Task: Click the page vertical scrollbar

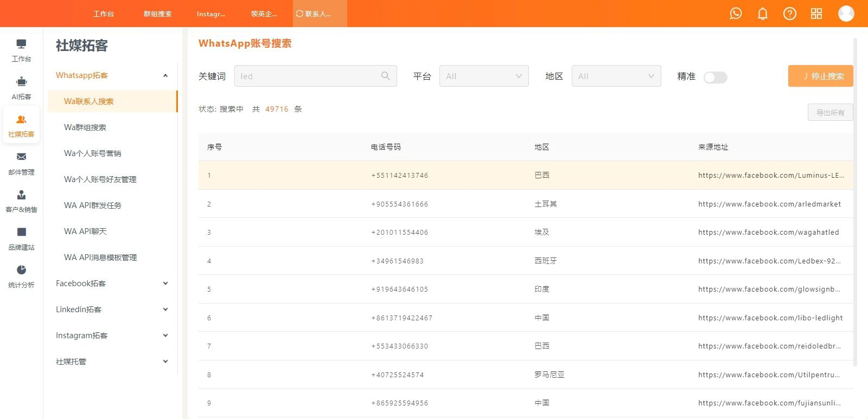Action: click(856, 202)
